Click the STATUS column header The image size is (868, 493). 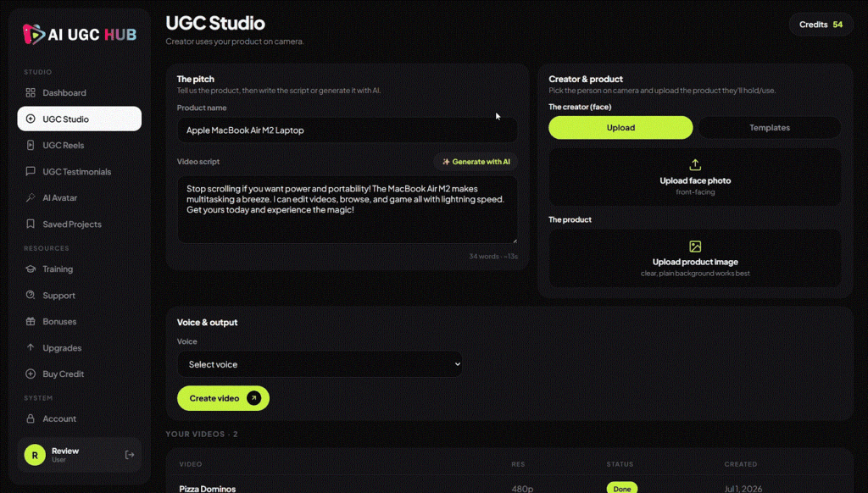(x=620, y=464)
